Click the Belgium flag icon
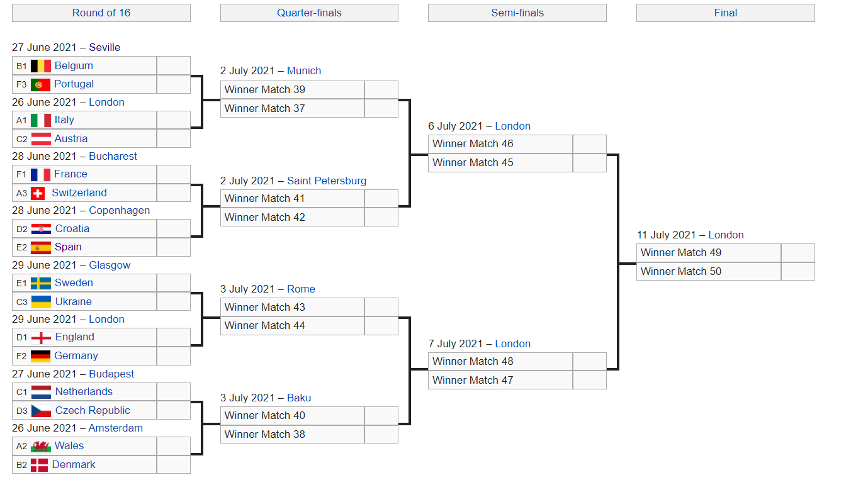 41,66
